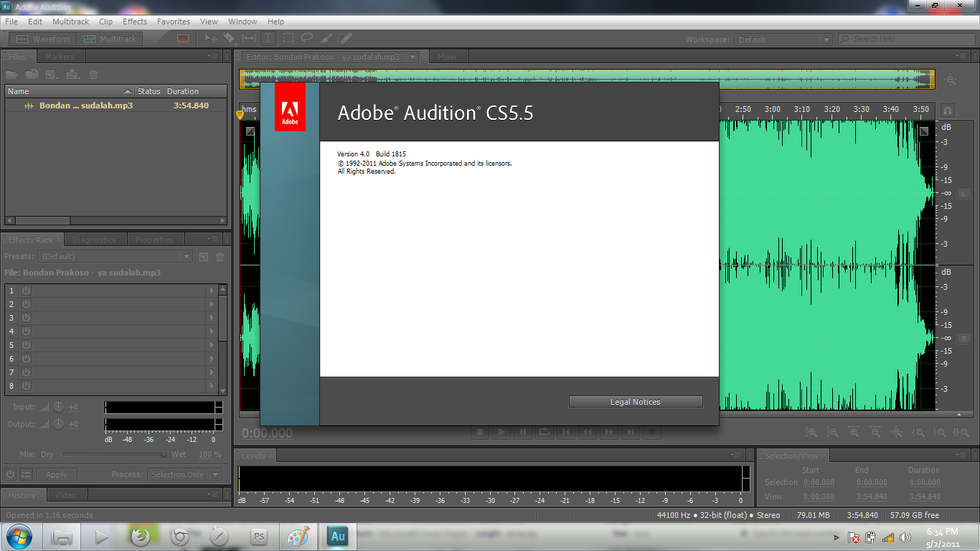Toggle the main Effects Rack power button
The height and width of the screenshot is (551, 980).
[11, 474]
